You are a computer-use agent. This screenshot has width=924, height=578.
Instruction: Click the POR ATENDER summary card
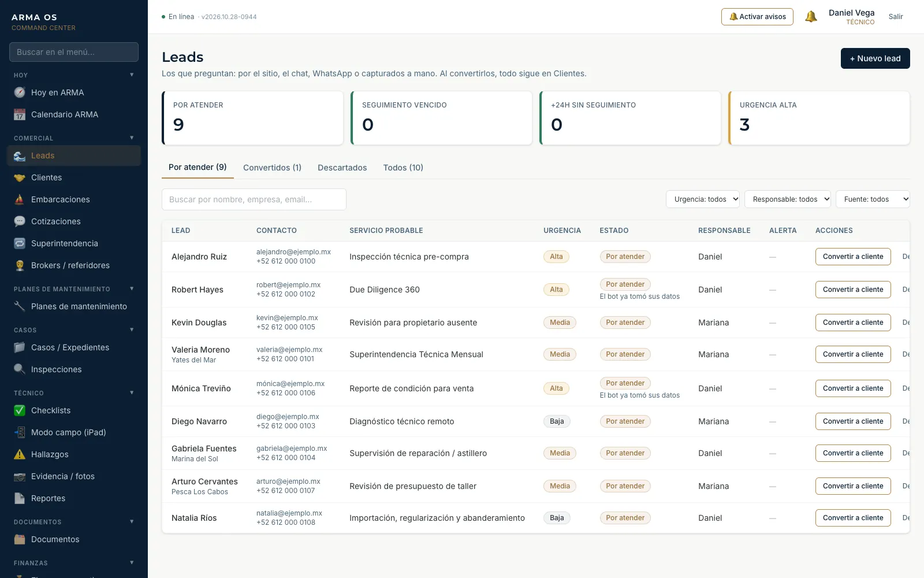click(x=252, y=118)
